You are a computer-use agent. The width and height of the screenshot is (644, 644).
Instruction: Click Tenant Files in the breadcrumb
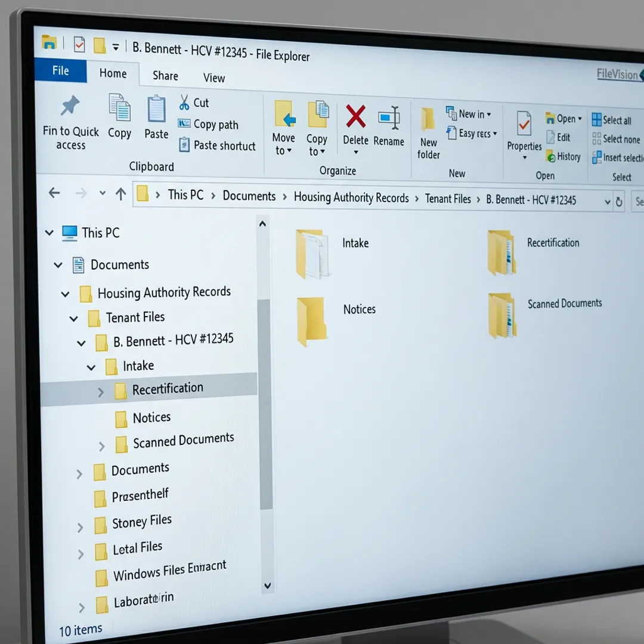tap(448, 199)
